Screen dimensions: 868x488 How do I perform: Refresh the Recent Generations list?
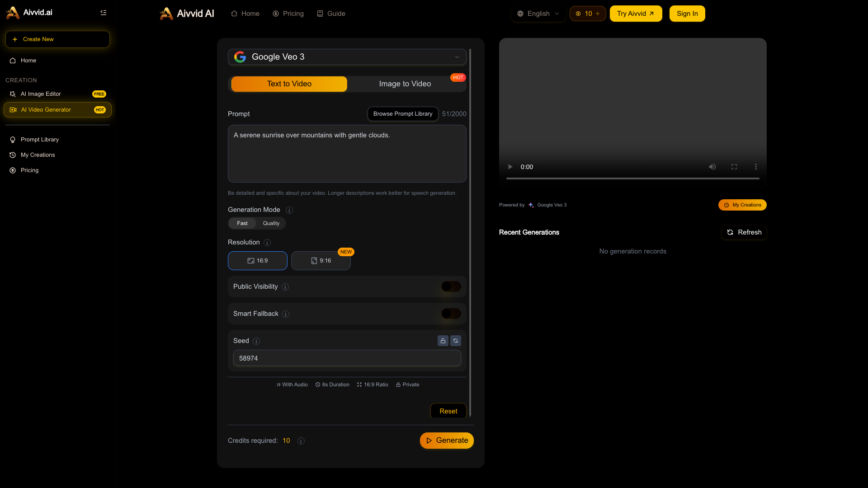pos(744,232)
